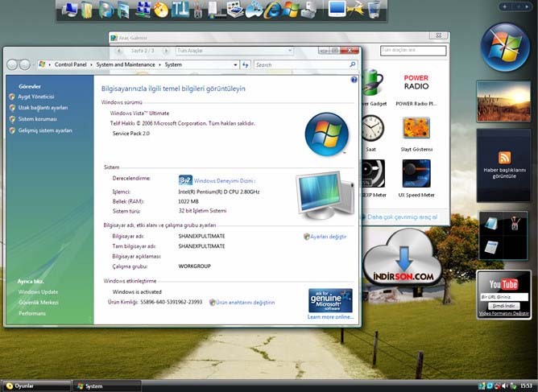
Task: Click the RSS feed icon in headlines gadget
Action: pos(504,158)
